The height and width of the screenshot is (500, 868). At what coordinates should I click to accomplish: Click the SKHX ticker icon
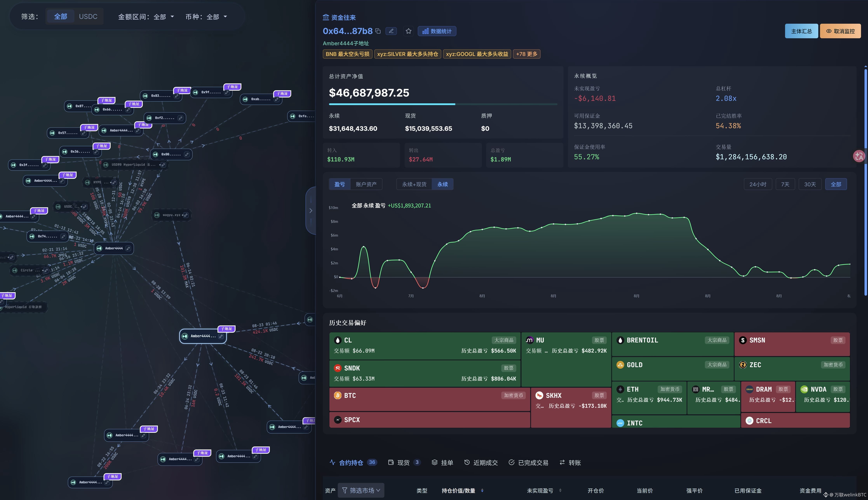[539, 395]
